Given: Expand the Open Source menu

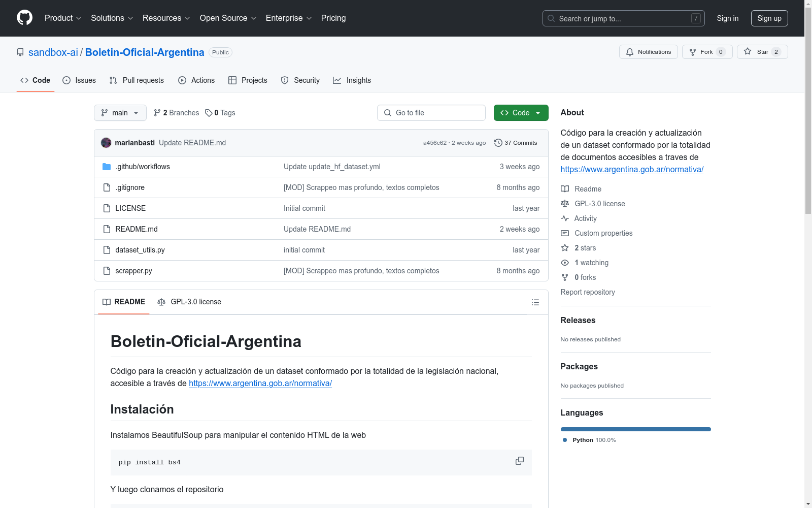Looking at the screenshot, I should click(x=228, y=18).
